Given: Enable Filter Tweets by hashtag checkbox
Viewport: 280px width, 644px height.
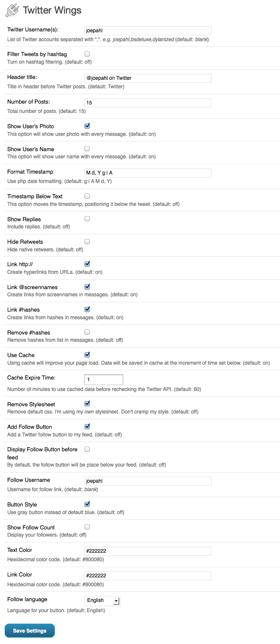Looking at the screenshot, I should click(x=87, y=54).
